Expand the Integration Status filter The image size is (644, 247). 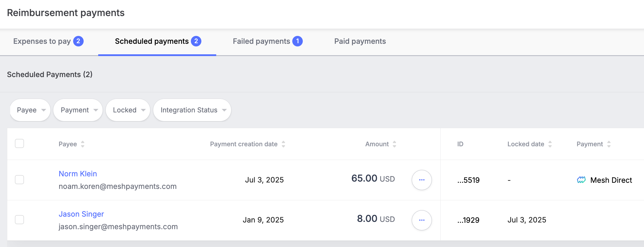coord(192,110)
